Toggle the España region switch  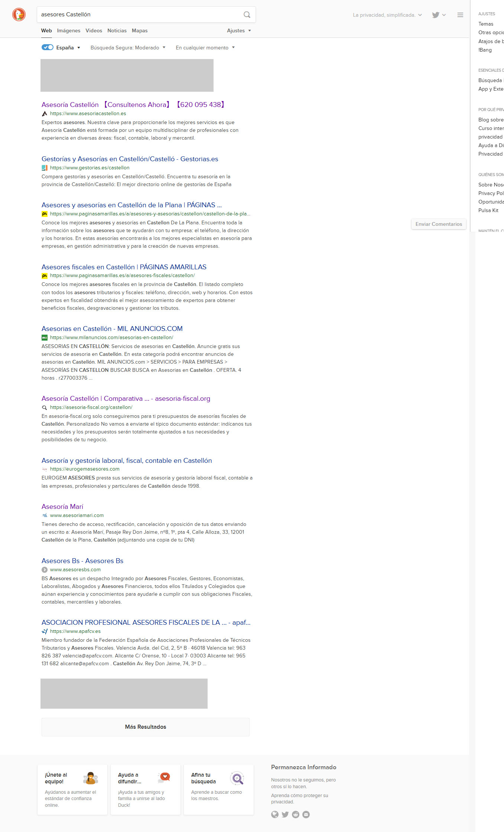pyautogui.click(x=47, y=47)
